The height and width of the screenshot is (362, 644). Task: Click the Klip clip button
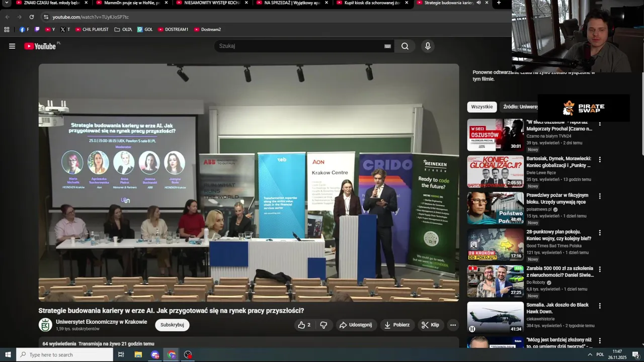click(430, 325)
